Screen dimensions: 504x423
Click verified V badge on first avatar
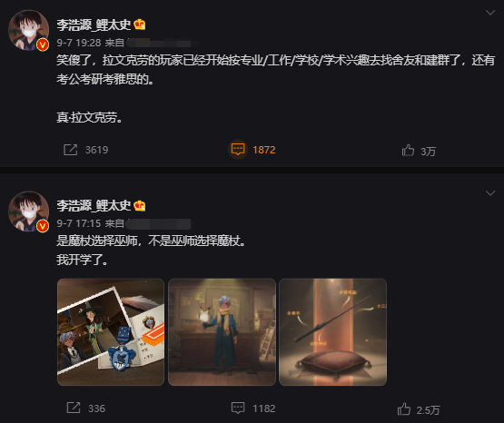43,44
